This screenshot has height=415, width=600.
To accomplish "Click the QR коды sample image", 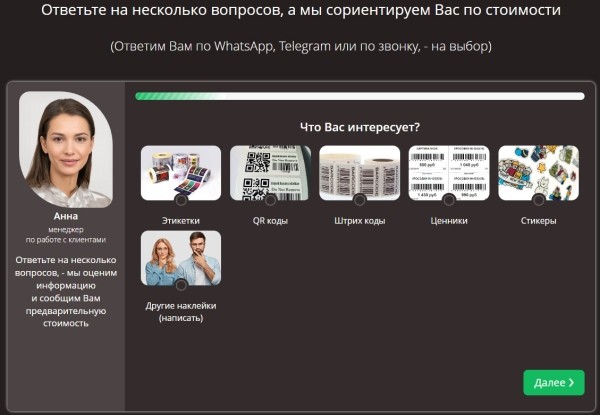I will [270, 173].
